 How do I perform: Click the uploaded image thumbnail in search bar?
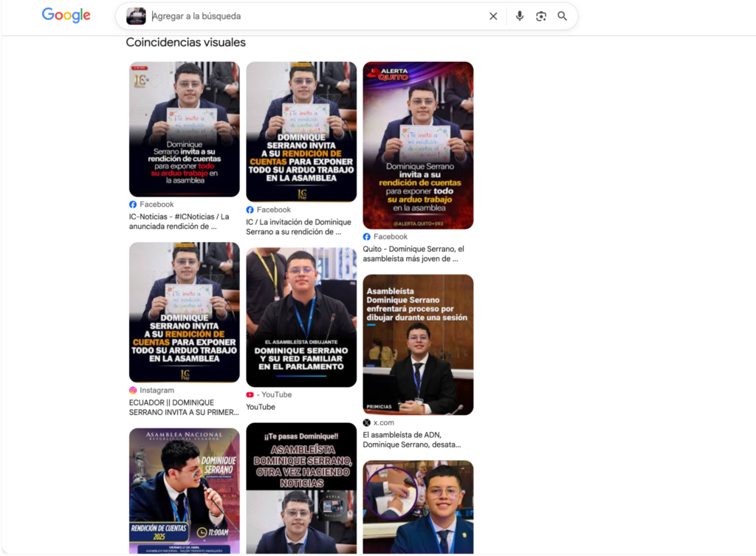click(136, 16)
